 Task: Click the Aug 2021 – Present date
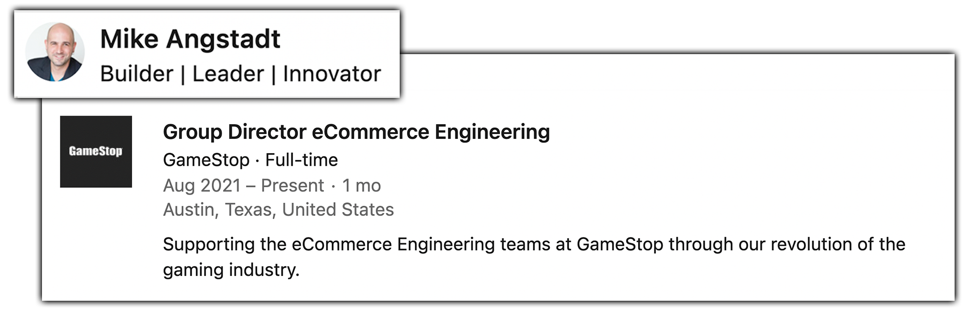pos(243,185)
